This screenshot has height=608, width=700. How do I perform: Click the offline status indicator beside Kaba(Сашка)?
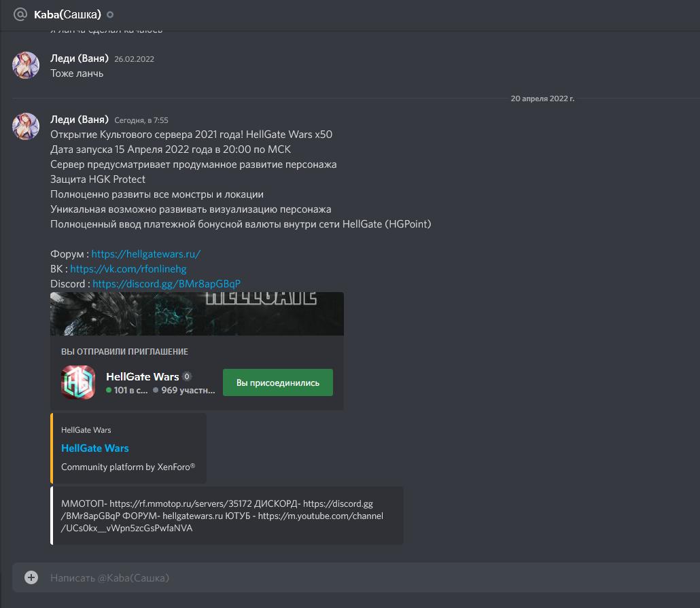(110, 15)
